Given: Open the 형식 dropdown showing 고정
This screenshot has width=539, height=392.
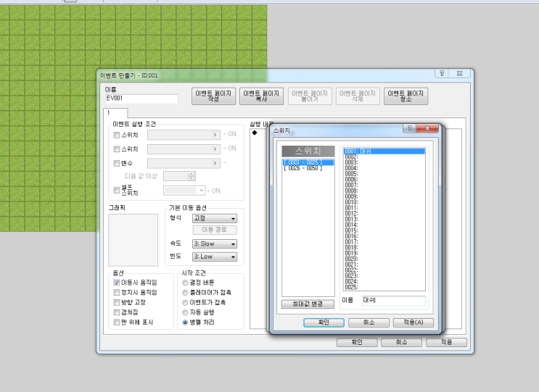Looking at the screenshot, I should pos(215,218).
